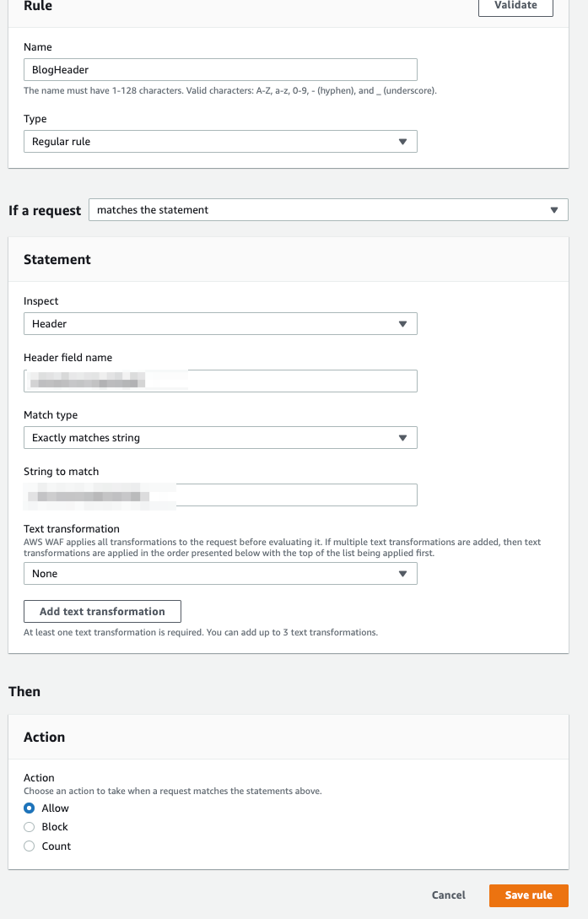Click Add text transformation button
Screen dimensions: 588x919
tap(102, 611)
